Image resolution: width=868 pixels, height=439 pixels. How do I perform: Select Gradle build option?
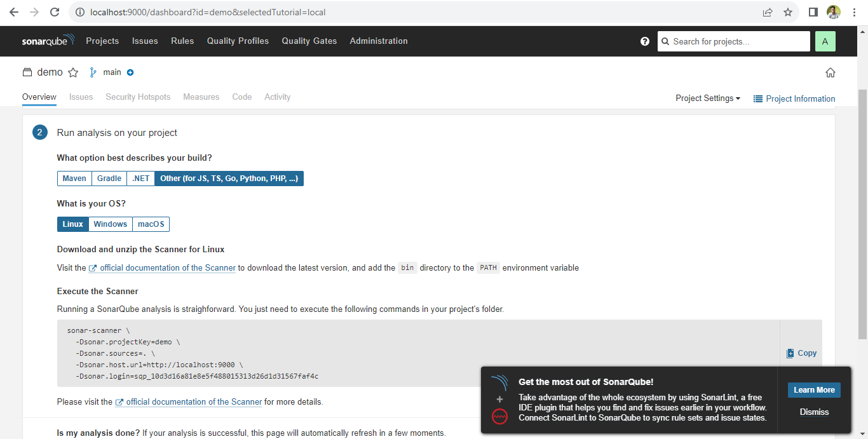[x=109, y=179]
